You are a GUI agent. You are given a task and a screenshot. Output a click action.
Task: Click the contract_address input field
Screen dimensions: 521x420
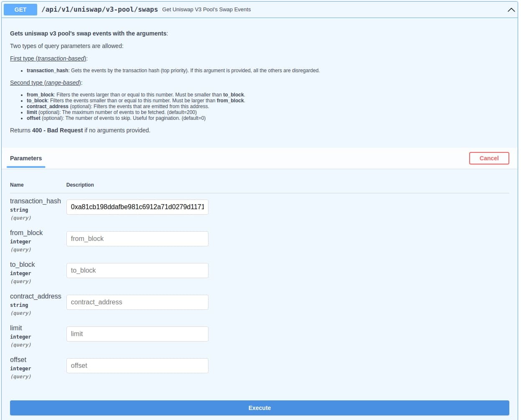[x=137, y=302]
